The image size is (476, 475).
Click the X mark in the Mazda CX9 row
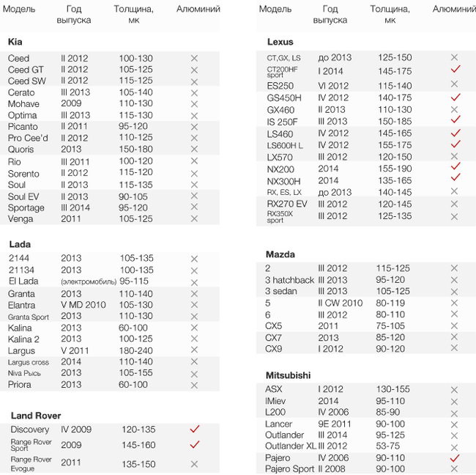pyautogui.click(x=455, y=349)
